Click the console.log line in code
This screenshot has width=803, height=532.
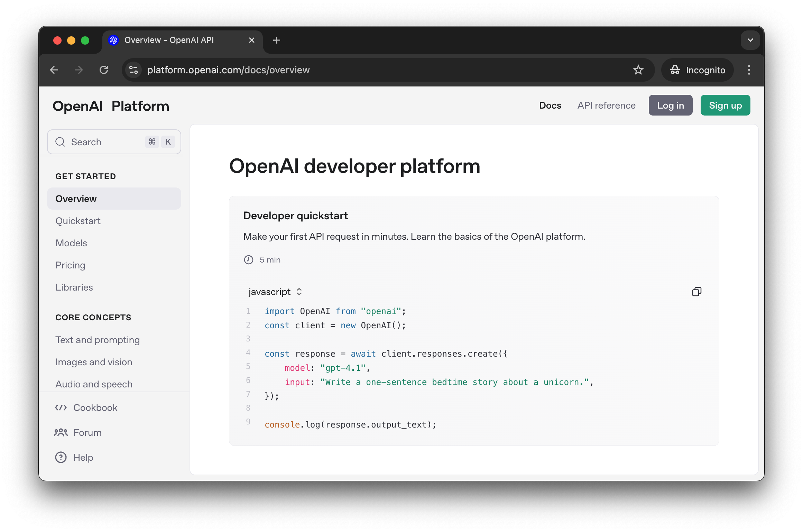pyautogui.click(x=350, y=424)
